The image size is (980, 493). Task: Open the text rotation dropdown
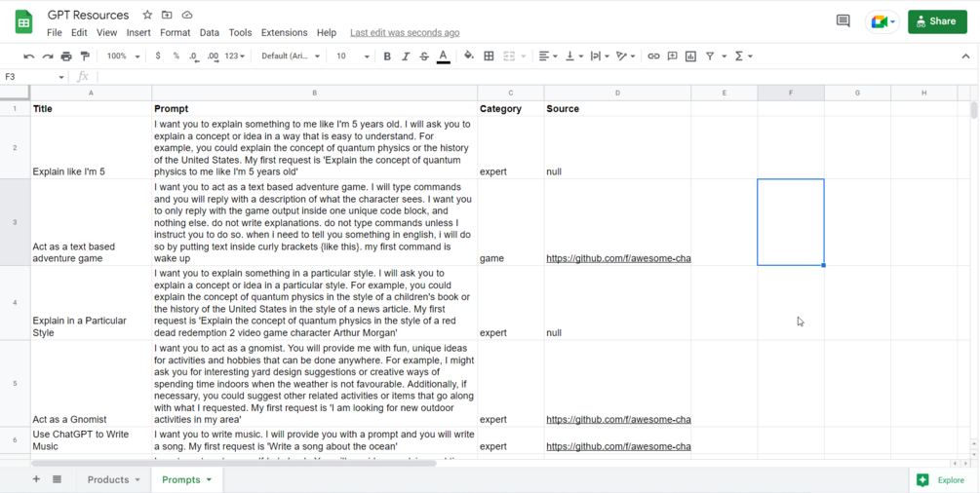tap(626, 57)
